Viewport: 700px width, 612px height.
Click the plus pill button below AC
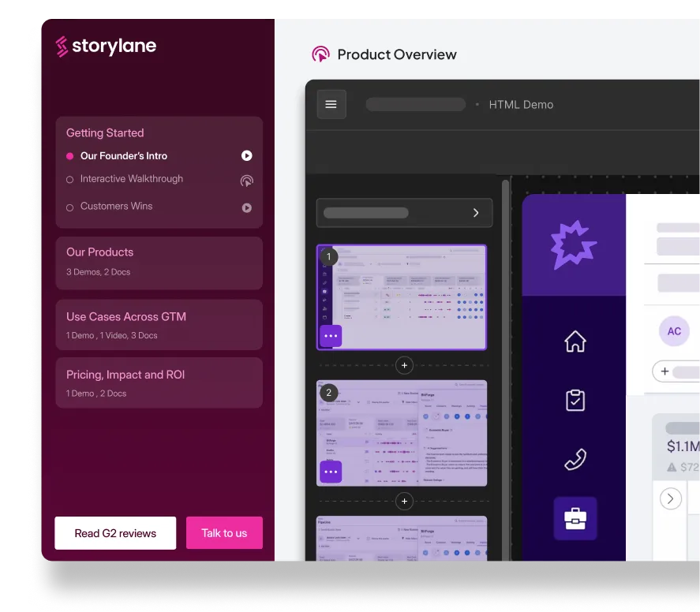[676, 371]
